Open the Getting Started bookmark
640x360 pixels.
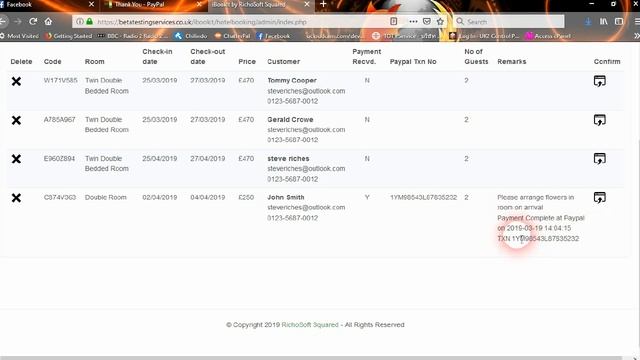coord(69,36)
